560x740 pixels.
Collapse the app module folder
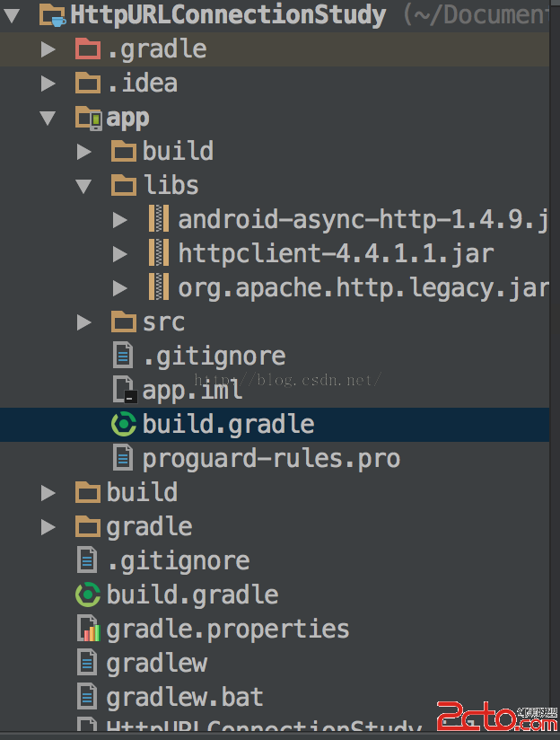(x=48, y=118)
